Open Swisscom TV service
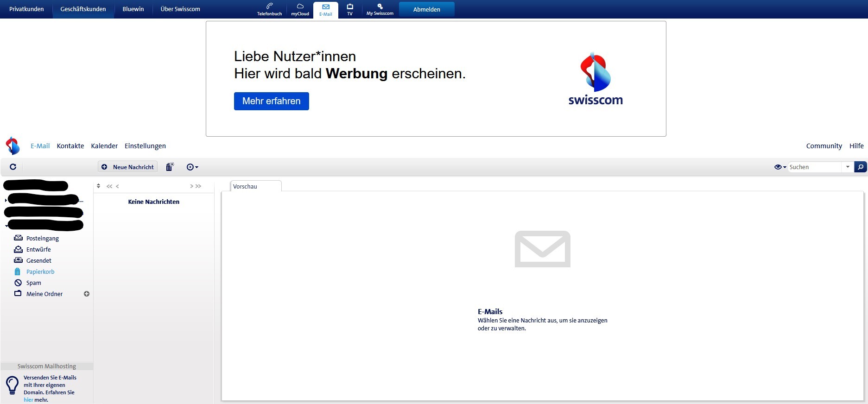 click(x=350, y=9)
